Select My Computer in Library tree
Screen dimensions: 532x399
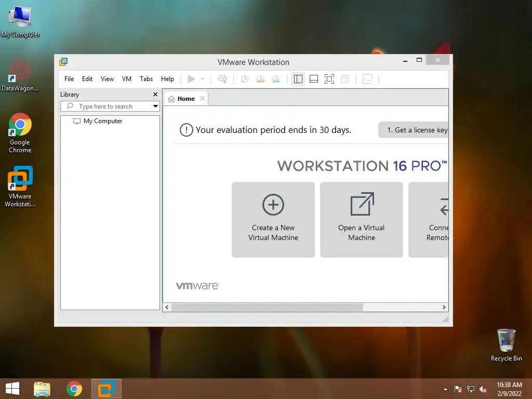click(103, 121)
